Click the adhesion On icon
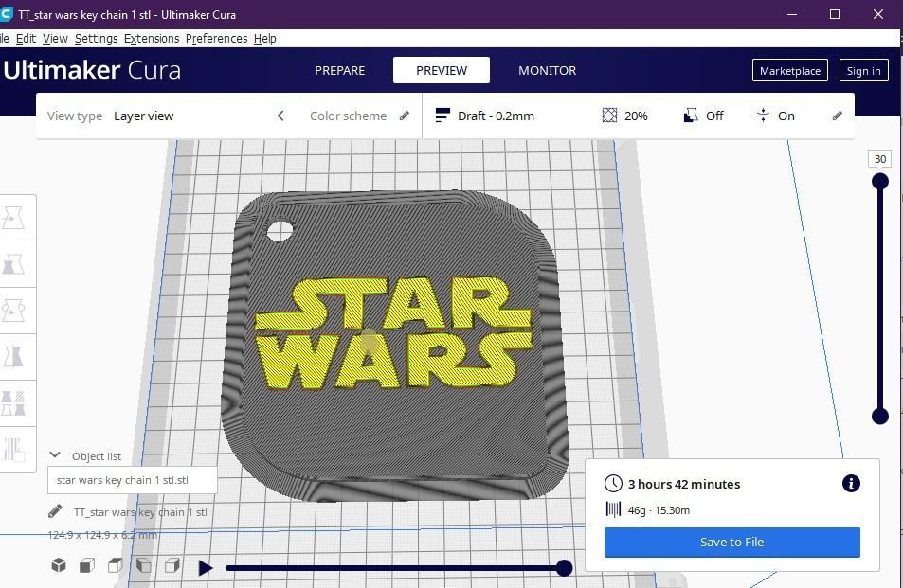Image resolution: width=903 pixels, height=588 pixels. coord(763,116)
